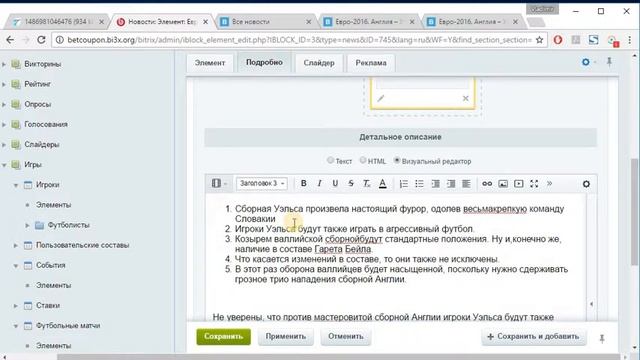Open the font color picker
Screen dimensions: 640x360
382,184
